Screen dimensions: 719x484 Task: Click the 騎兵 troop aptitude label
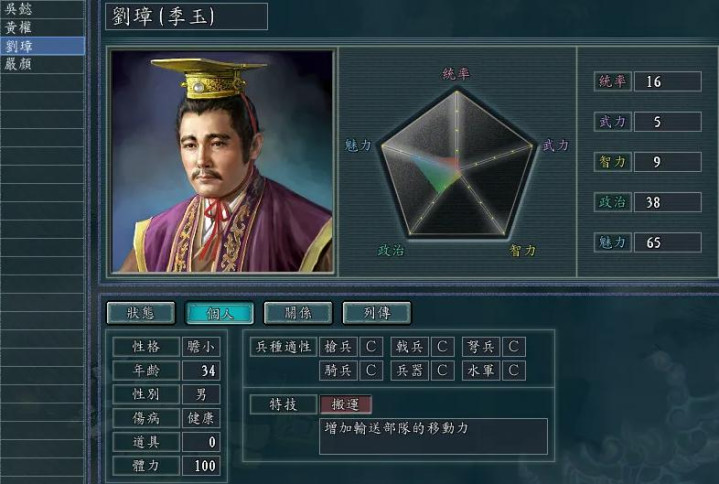click(338, 370)
